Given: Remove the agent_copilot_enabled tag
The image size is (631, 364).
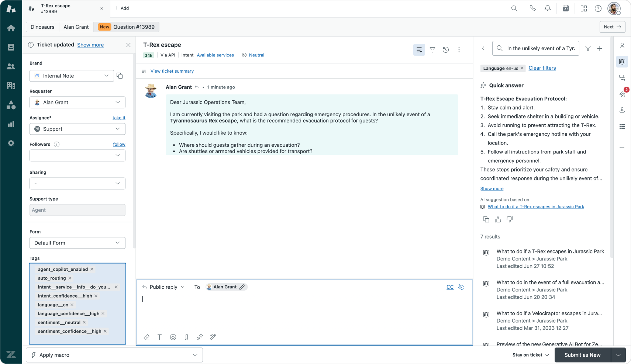Looking at the screenshot, I should point(92,270).
